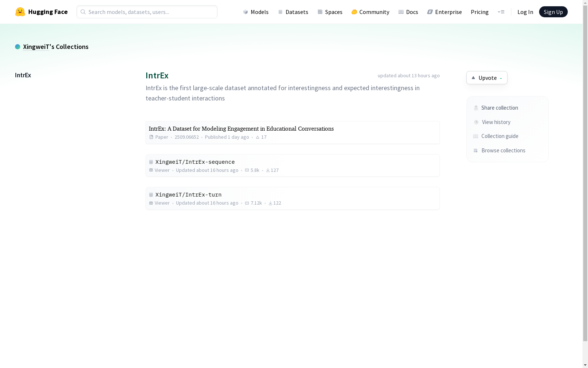
Task: Click the Datasets stack icon
Action: tap(280, 12)
